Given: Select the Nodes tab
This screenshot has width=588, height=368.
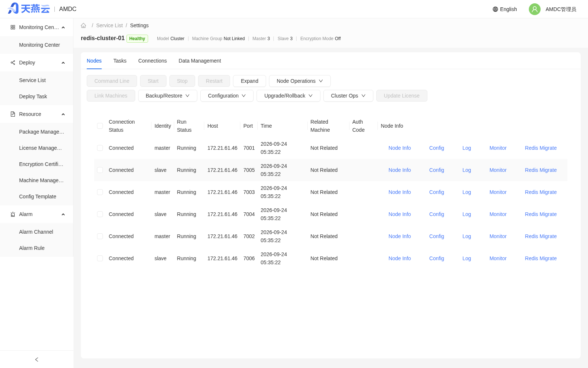Looking at the screenshot, I should 94,61.
